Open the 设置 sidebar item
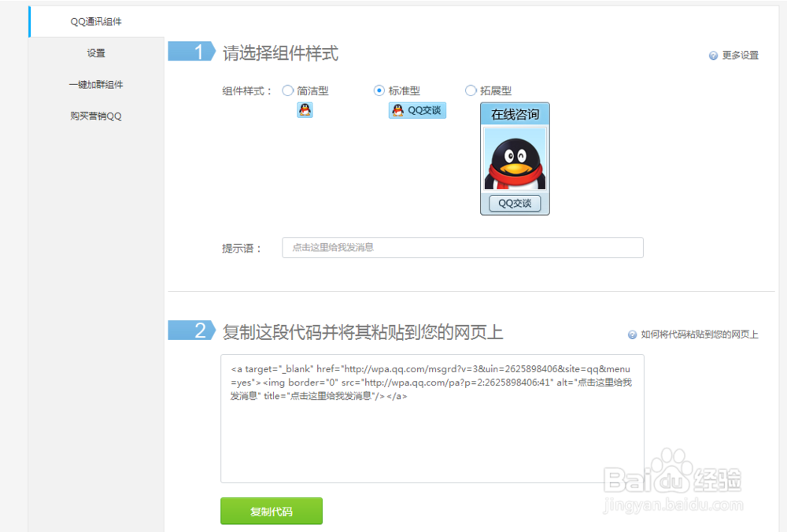 click(96, 54)
